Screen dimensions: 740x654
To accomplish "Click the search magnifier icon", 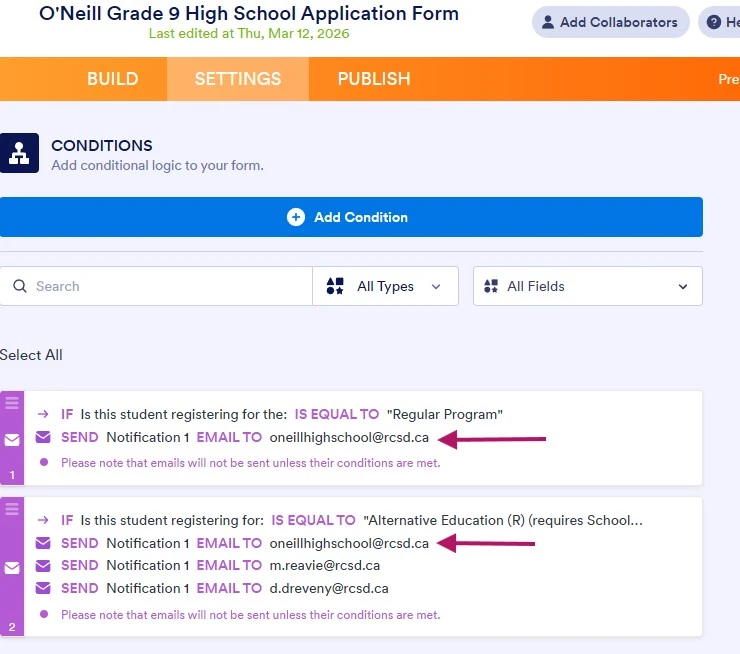I will tap(20, 286).
